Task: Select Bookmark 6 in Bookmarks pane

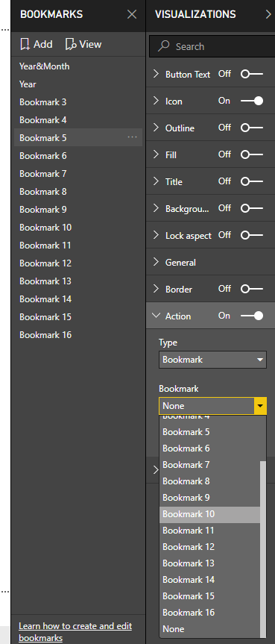Action: (x=78, y=156)
